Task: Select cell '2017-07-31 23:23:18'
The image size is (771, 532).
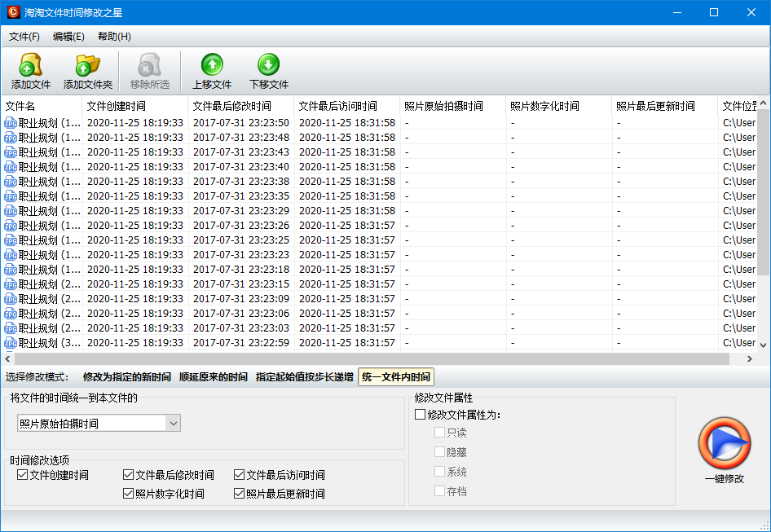Action: click(241, 270)
